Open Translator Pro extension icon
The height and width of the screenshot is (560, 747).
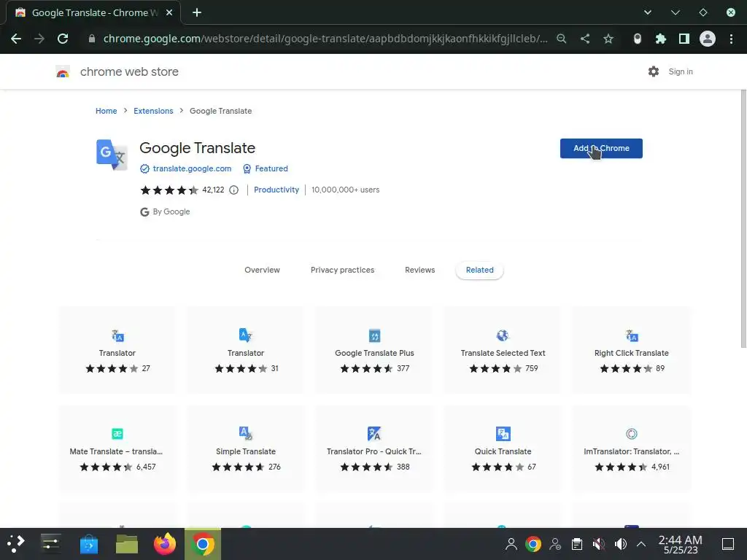(x=374, y=434)
